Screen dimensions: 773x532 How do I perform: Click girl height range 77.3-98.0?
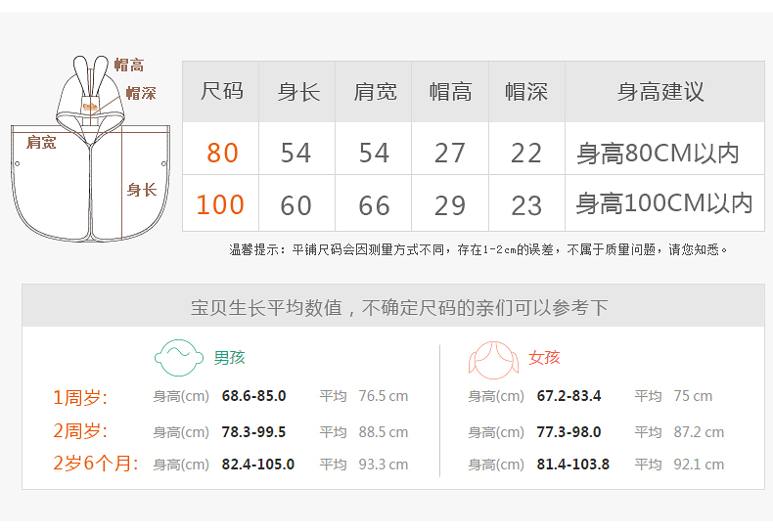click(x=568, y=432)
